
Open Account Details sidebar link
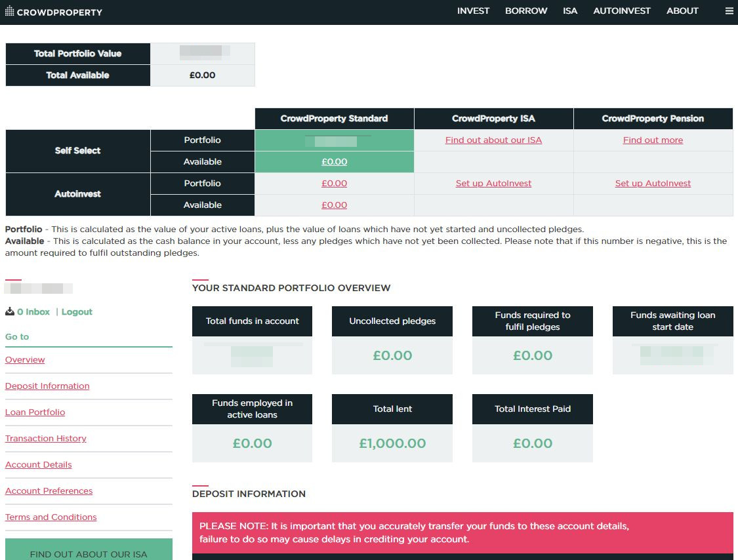click(38, 464)
